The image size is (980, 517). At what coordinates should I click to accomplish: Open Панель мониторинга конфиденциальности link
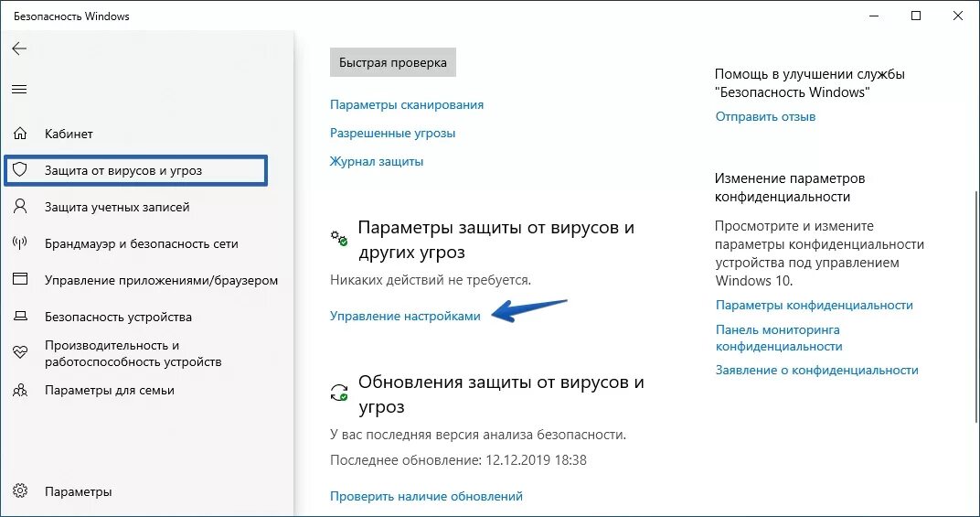779,338
